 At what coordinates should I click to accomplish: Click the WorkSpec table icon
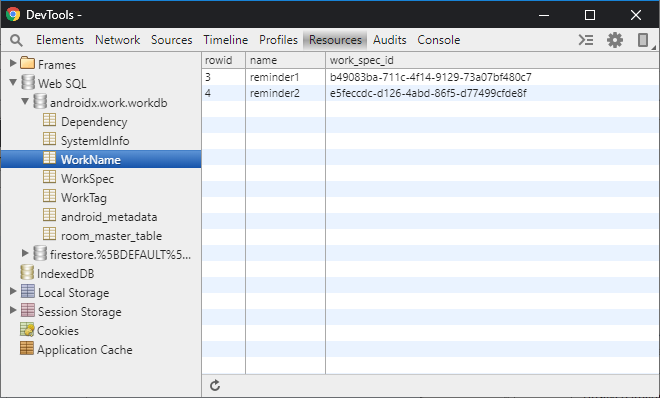point(49,177)
